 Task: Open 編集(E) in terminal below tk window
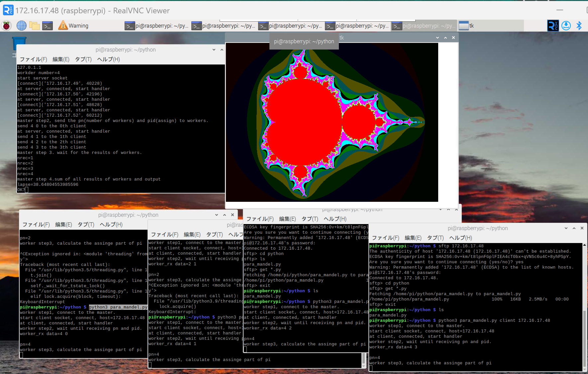point(287,219)
